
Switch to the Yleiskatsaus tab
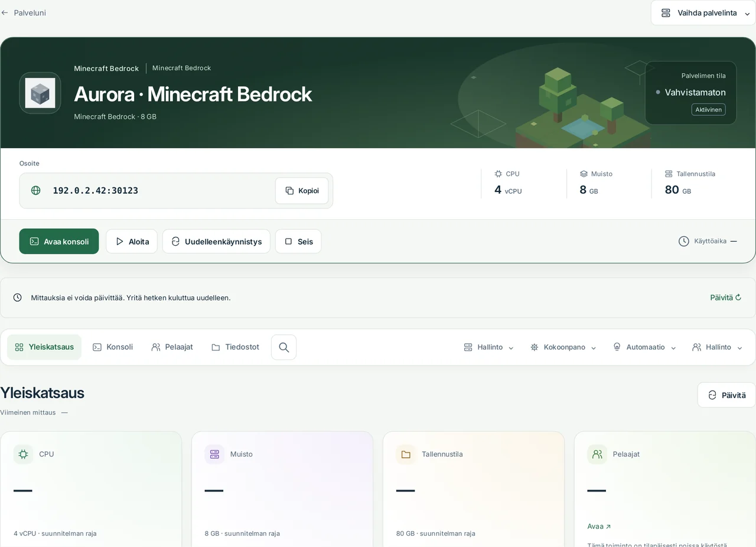tap(44, 347)
